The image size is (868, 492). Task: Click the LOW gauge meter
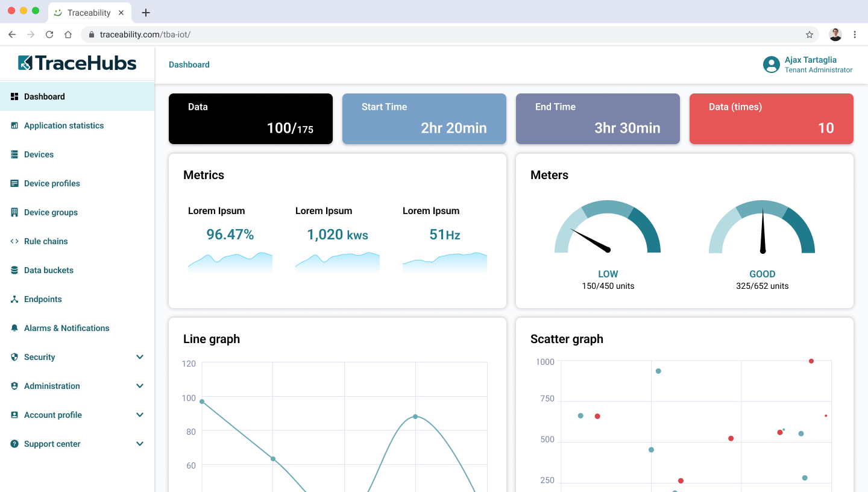(608, 229)
